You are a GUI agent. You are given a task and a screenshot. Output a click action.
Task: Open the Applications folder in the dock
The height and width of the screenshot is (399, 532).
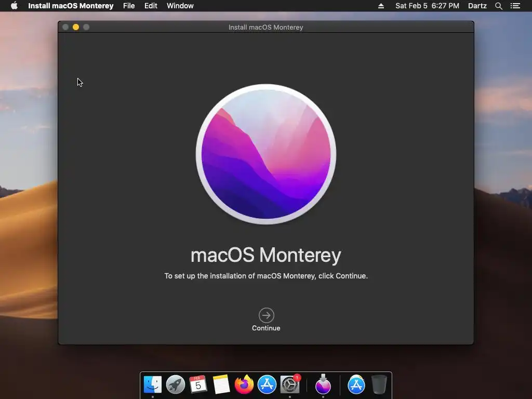(356, 384)
